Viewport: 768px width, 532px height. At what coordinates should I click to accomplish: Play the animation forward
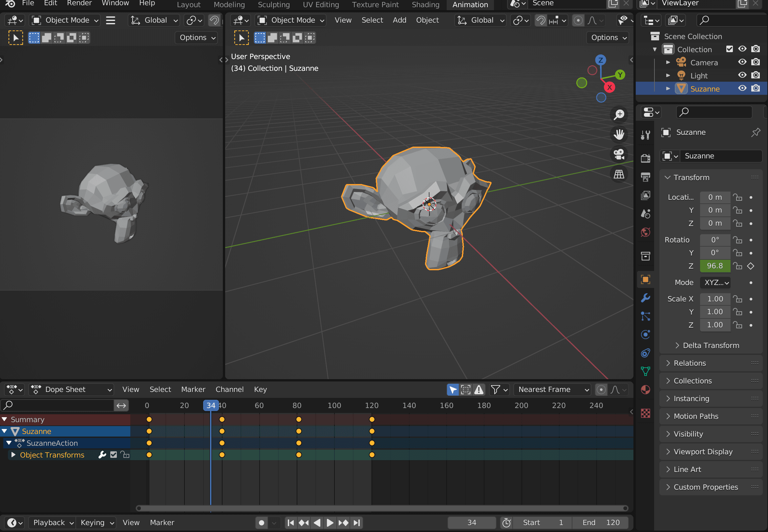pyautogui.click(x=330, y=523)
